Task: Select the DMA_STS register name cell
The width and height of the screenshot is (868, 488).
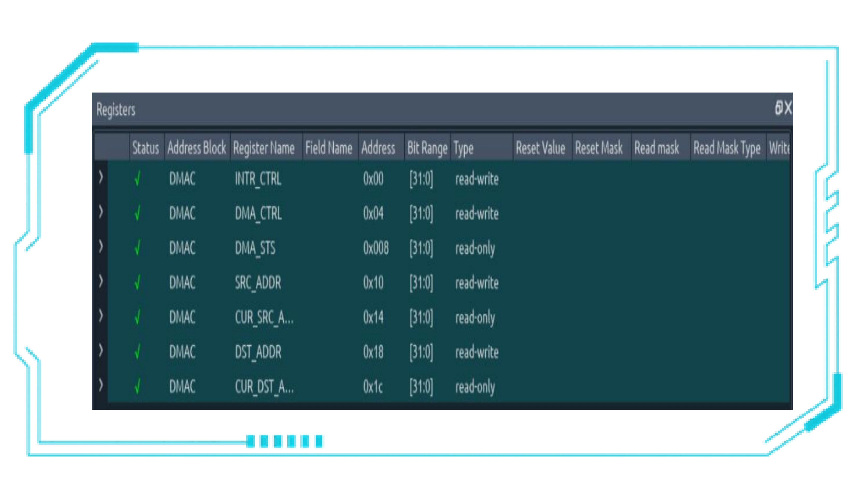Action: (255, 248)
